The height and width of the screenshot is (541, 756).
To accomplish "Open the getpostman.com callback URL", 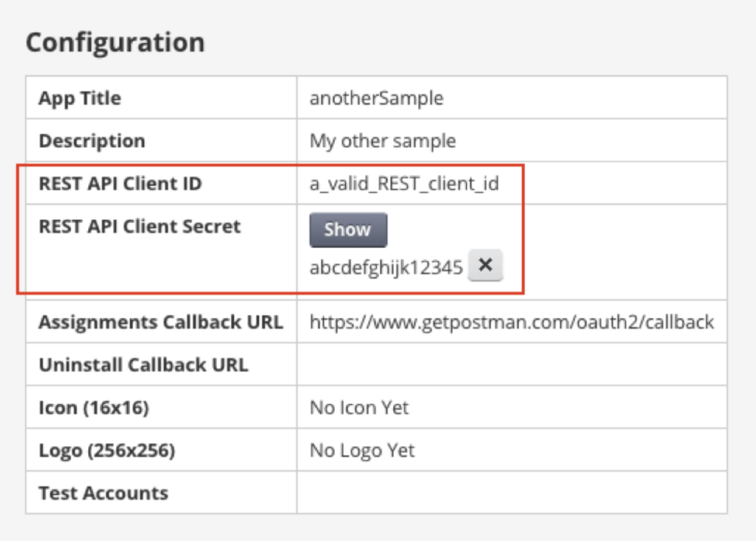I will (x=511, y=322).
